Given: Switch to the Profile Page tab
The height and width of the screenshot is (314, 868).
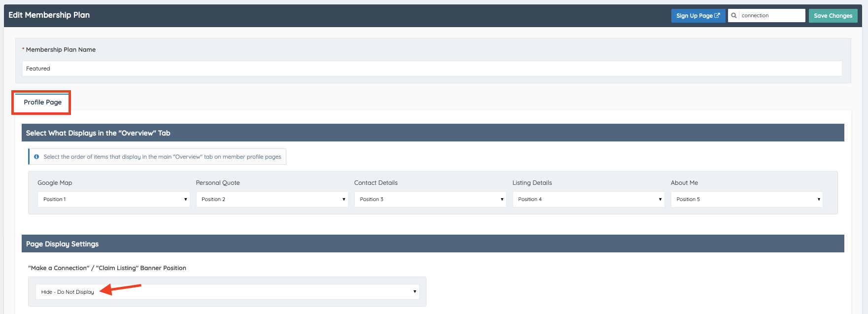Looking at the screenshot, I should [42, 102].
